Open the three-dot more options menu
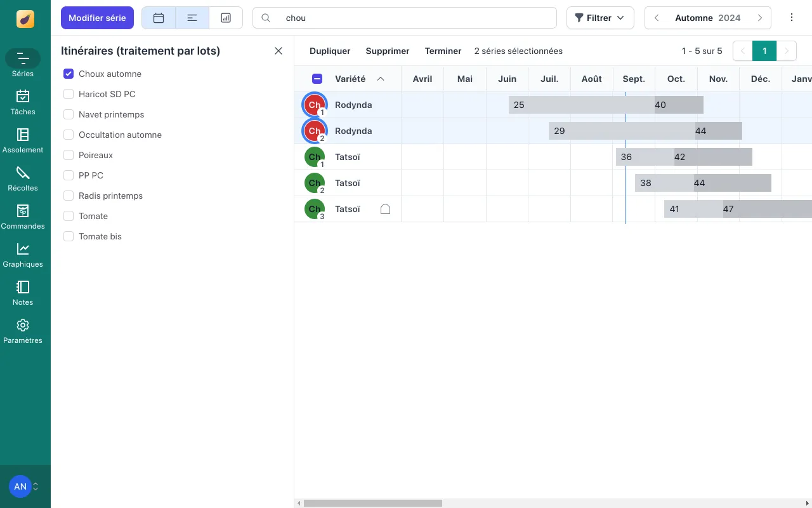This screenshot has width=812, height=508. coord(791,18)
